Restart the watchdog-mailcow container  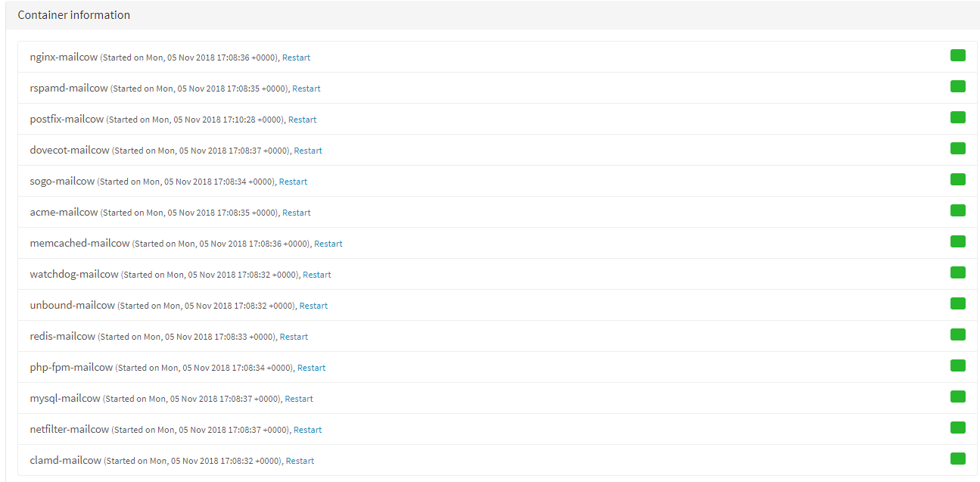click(317, 275)
